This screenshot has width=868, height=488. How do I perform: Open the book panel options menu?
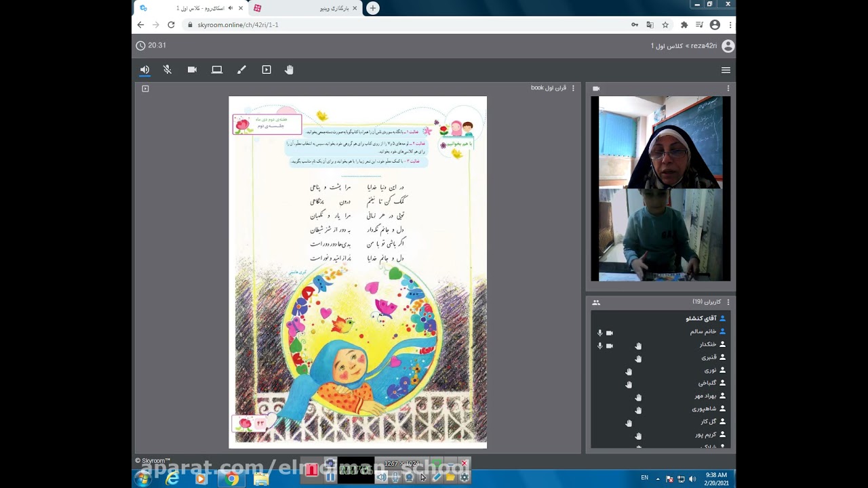click(573, 88)
